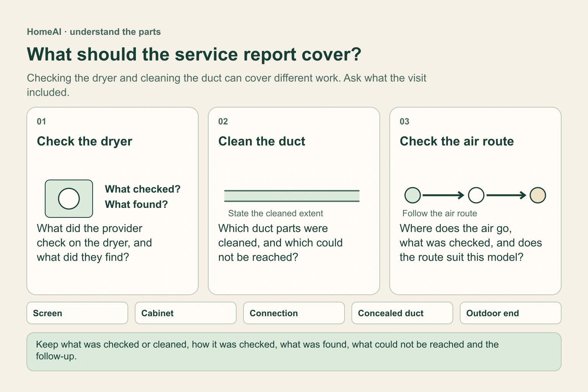Click the 'State the cleaned extent' caption
This screenshot has width=588, height=392.
click(x=276, y=213)
